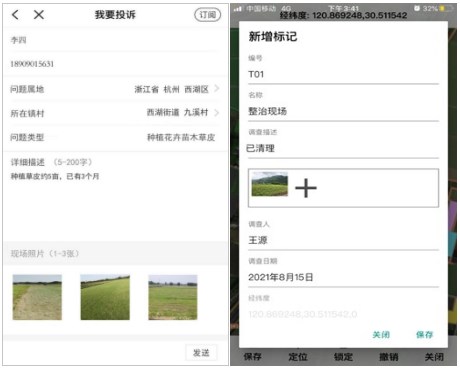This screenshot has height=371, width=460.
Task: Tap the green 关闭 link in dialog
Action: coord(381,335)
